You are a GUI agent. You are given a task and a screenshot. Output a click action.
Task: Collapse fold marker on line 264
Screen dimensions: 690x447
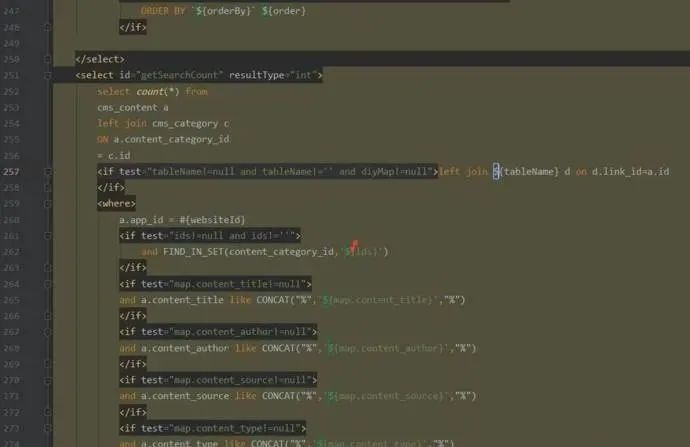48,284
